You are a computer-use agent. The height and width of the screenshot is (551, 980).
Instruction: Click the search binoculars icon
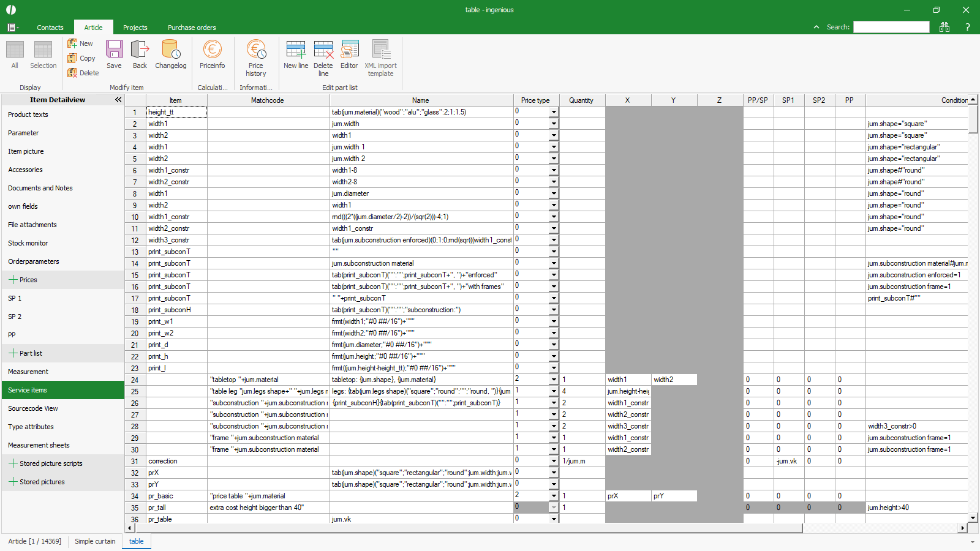coord(944,27)
